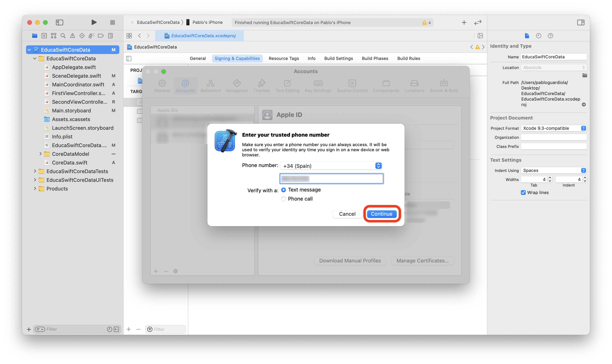612x364 pixels.
Task: Open the EducaSwiftCoreData.xcodeproj editor tab
Action: click(200, 36)
